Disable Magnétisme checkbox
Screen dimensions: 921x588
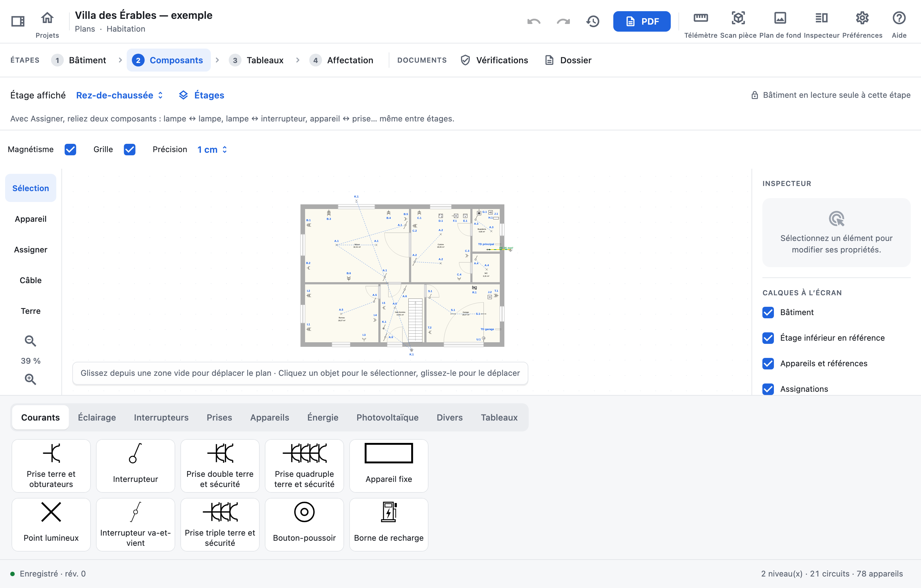pos(70,150)
